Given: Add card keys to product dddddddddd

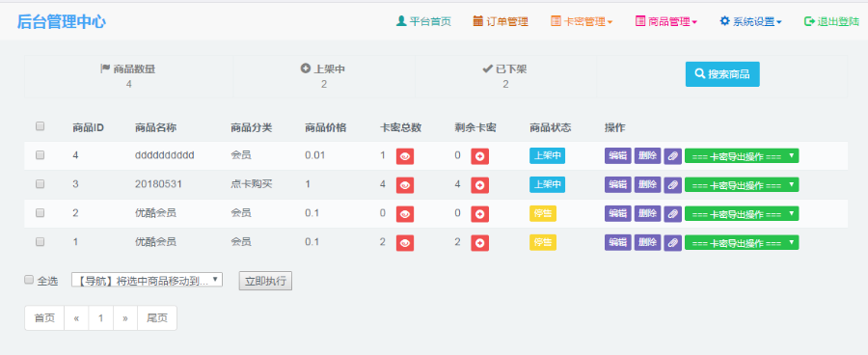Looking at the screenshot, I should 479,156.
